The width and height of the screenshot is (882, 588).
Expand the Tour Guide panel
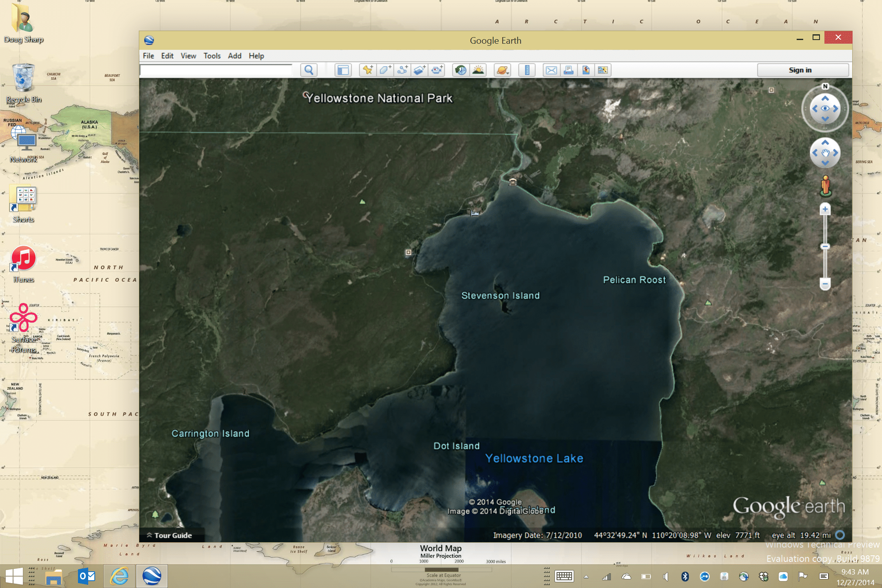coord(169,535)
